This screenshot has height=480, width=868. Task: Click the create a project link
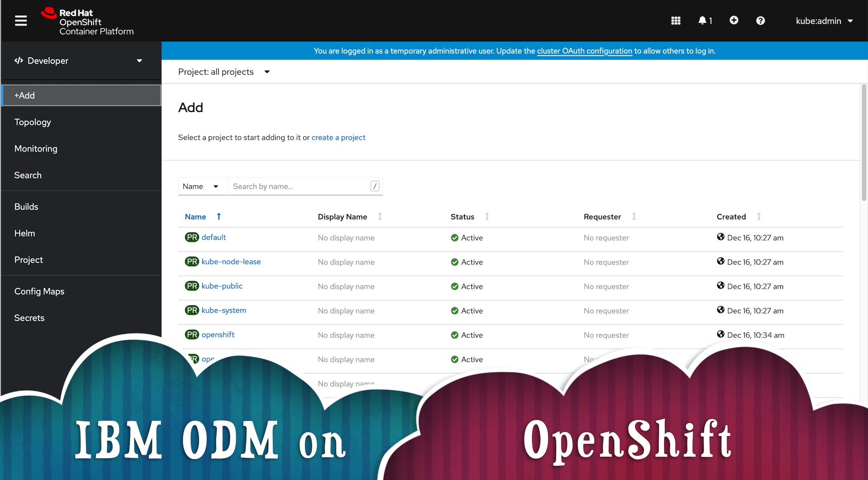pyautogui.click(x=339, y=137)
